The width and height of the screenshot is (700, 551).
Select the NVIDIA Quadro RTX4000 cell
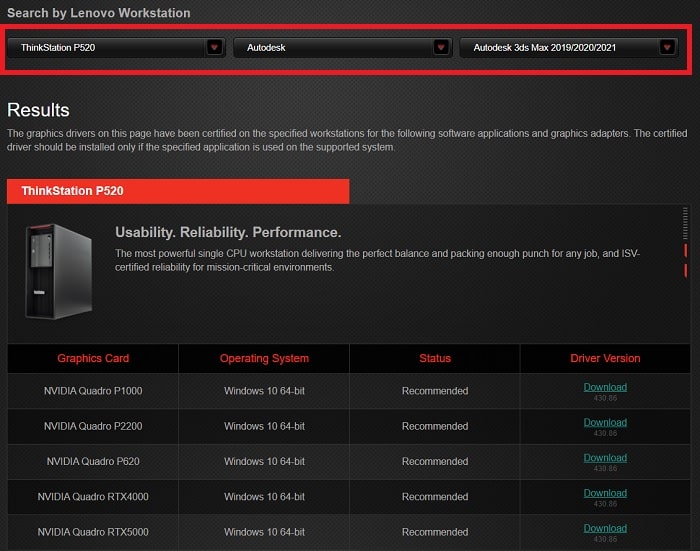[x=93, y=497]
